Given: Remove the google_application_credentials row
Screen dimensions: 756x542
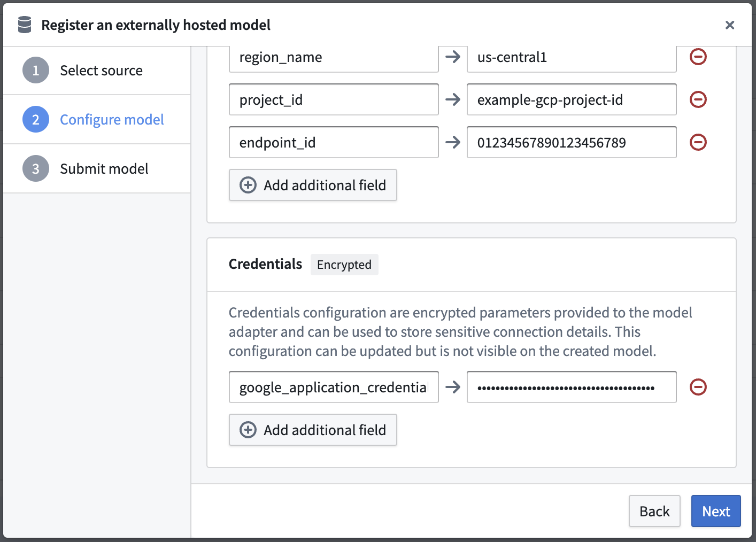Looking at the screenshot, I should (698, 387).
